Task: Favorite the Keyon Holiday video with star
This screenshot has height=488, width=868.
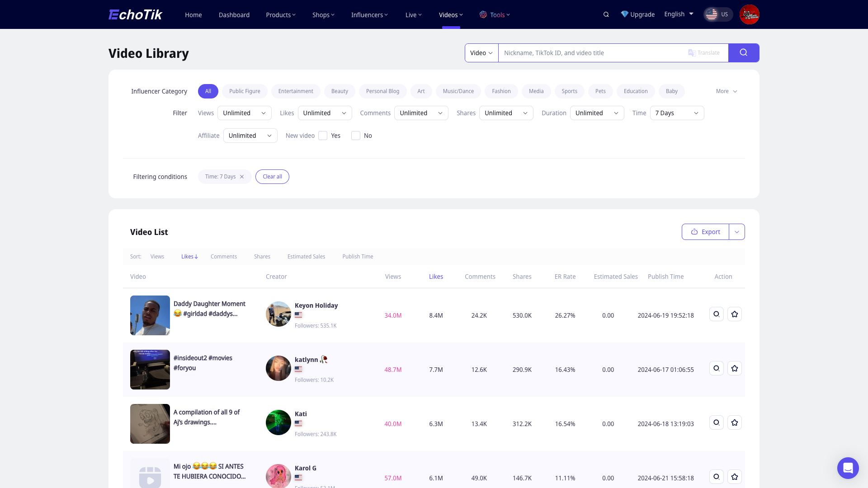Action: click(x=735, y=314)
